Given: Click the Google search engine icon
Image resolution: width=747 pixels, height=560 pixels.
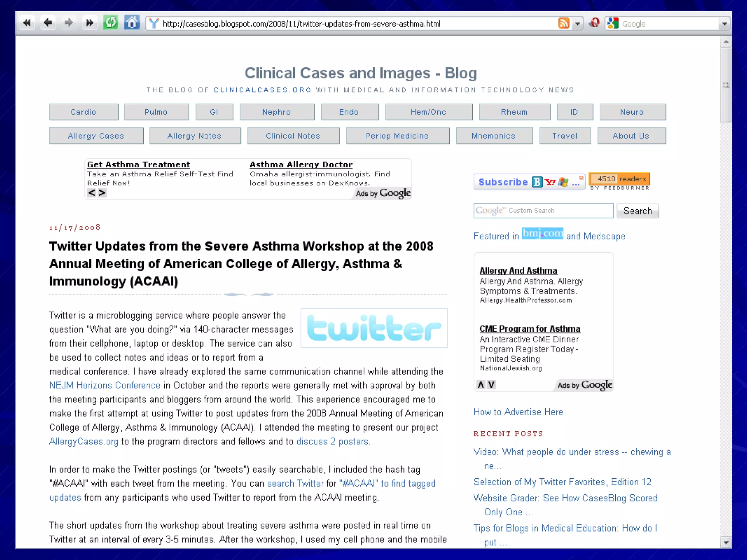Looking at the screenshot, I should pyautogui.click(x=613, y=23).
